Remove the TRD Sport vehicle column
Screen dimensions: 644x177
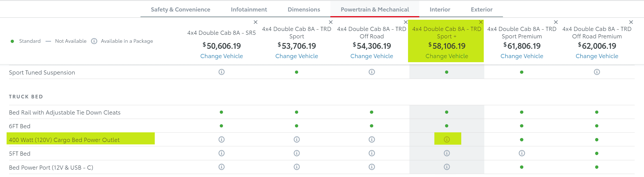pos(331,22)
